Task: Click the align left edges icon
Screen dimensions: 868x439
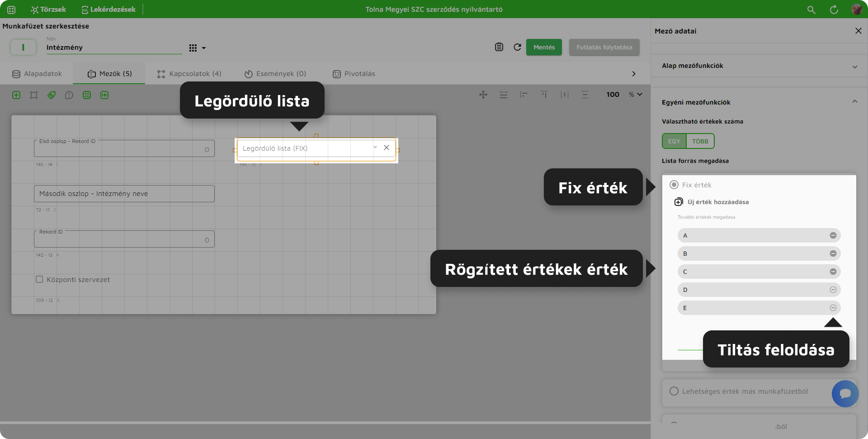Action: 524,95
